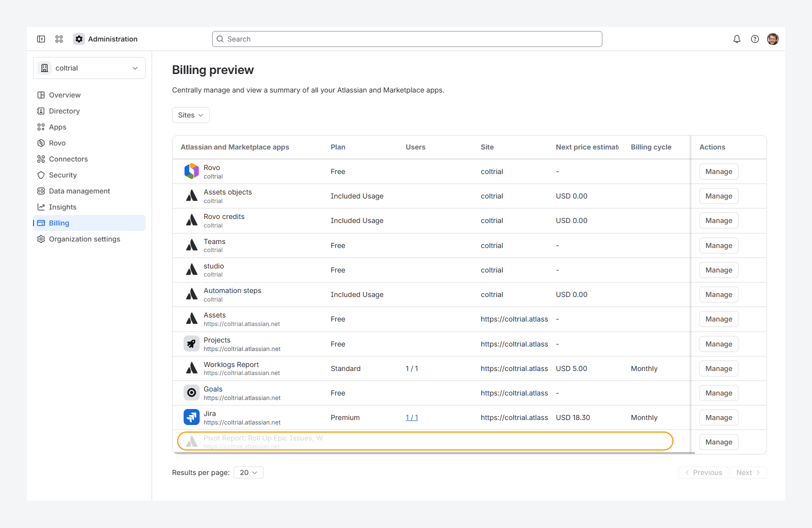Click the Billing cycle column header

[651, 147]
